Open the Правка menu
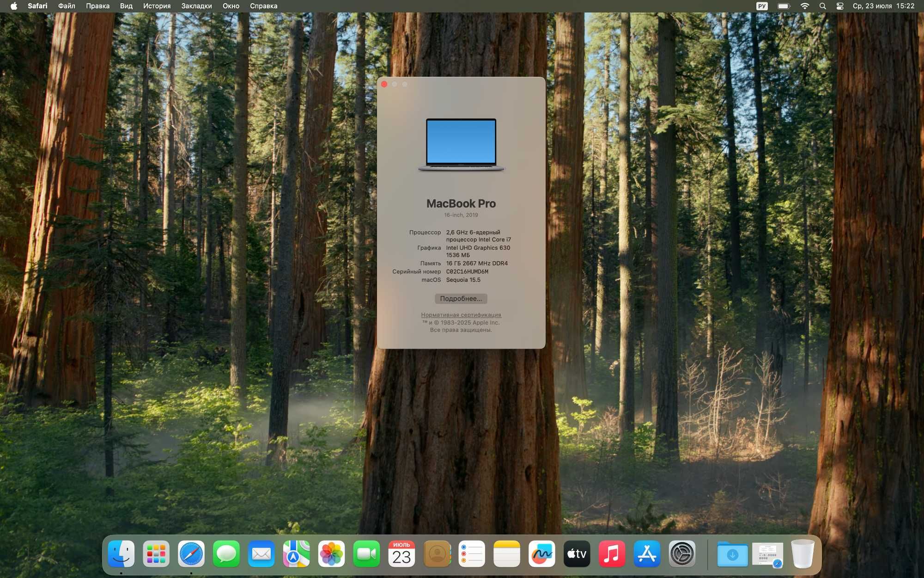924x578 pixels. [97, 6]
